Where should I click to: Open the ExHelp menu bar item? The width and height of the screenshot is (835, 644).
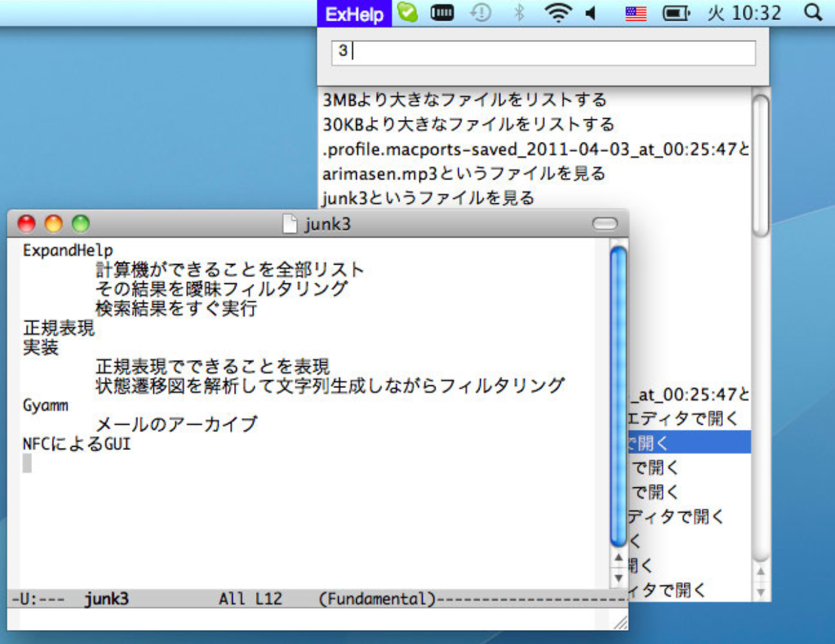pyautogui.click(x=354, y=13)
